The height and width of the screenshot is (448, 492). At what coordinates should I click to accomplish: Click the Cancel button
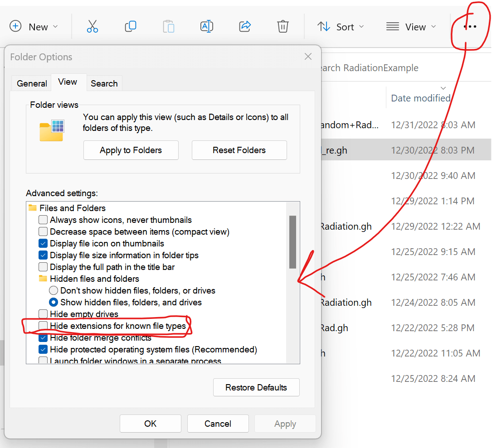coord(218,424)
